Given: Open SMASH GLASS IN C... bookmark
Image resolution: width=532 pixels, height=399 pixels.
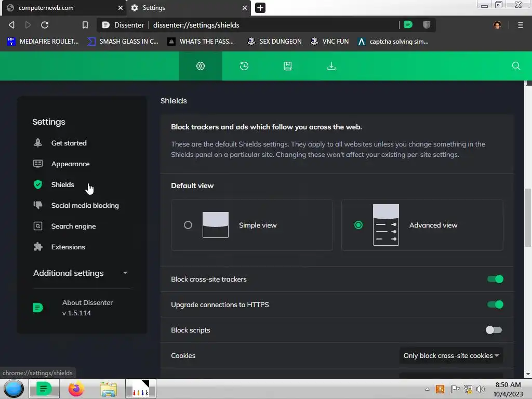Looking at the screenshot, I should coord(123,42).
